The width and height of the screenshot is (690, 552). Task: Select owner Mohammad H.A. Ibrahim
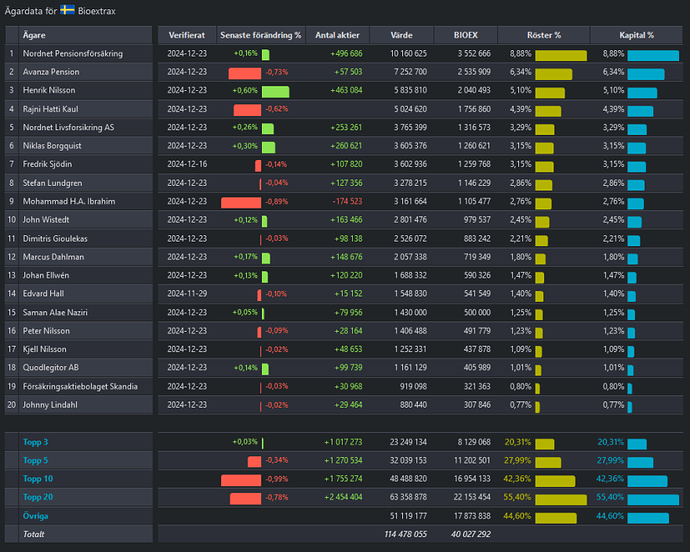coord(69,201)
